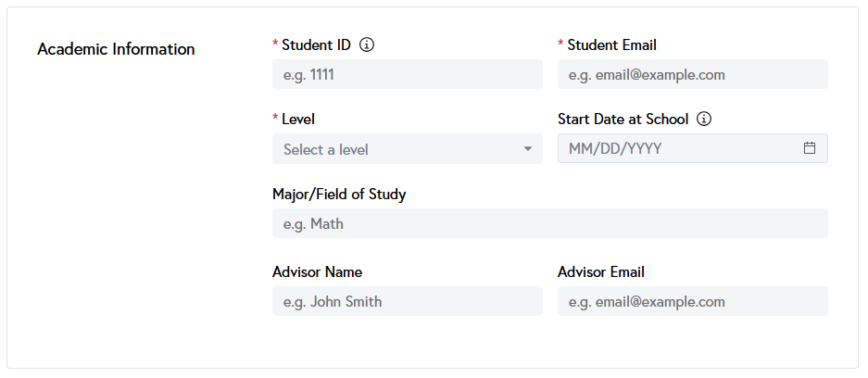Click into the Advisor Email field
The width and height of the screenshot is (868, 378).
(x=693, y=301)
